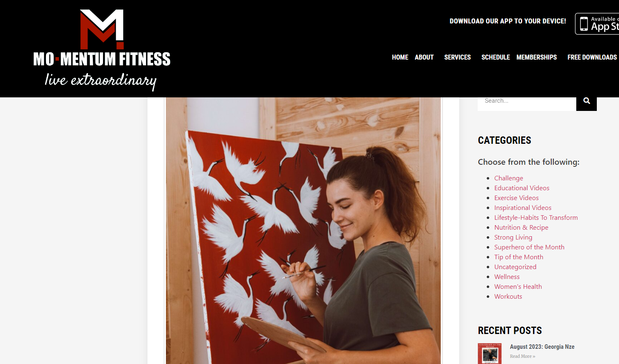
Task: Click Read More under Georgia Nze
Action: click(x=522, y=356)
